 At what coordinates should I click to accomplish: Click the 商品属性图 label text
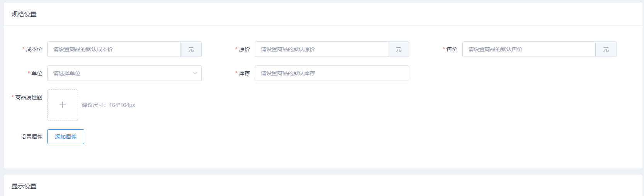29,97
